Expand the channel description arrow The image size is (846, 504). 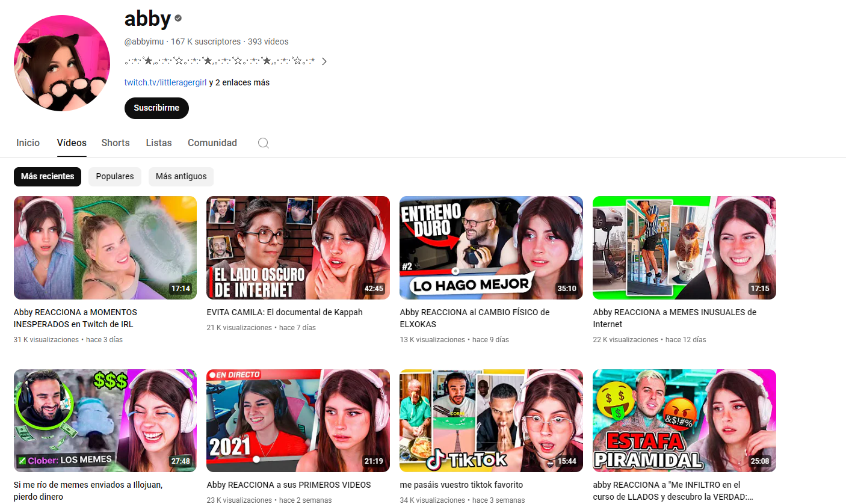tap(324, 61)
